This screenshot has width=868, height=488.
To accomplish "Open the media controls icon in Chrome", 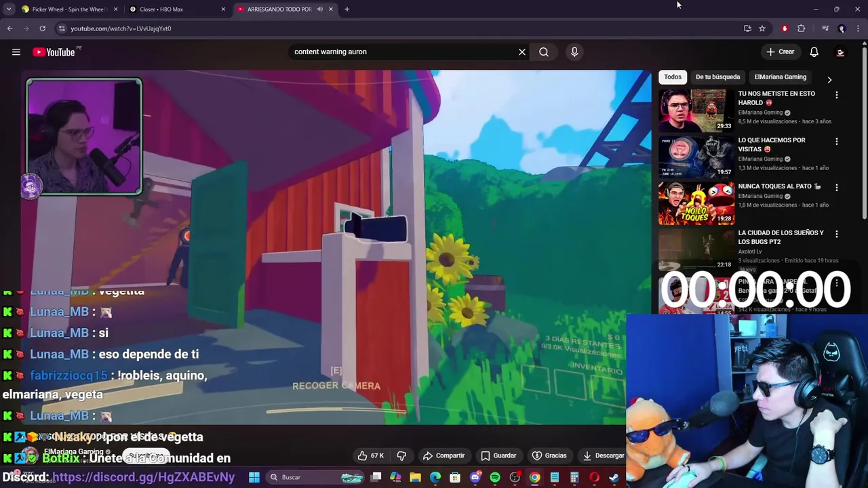I will (x=825, y=28).
